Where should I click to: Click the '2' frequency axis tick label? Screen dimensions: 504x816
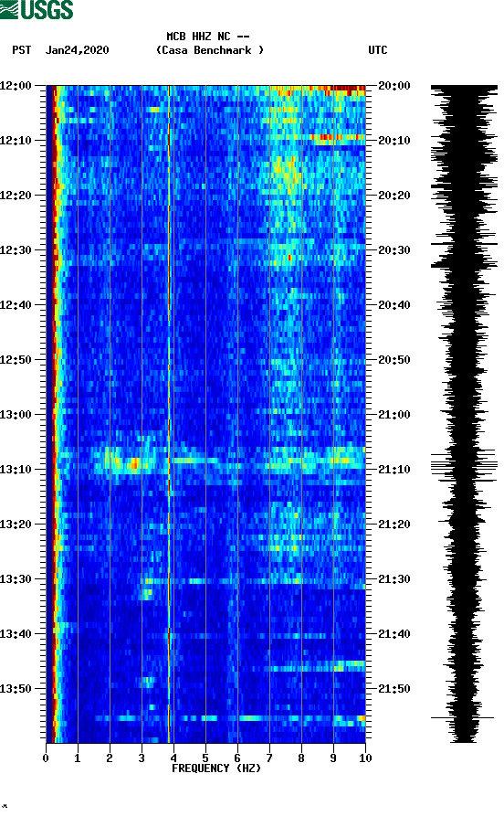110,758
